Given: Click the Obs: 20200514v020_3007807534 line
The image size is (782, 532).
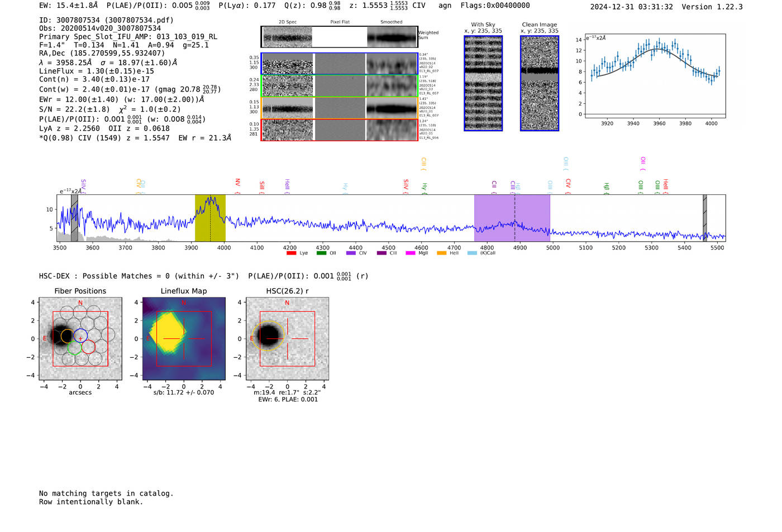Looking at the screenshot, I should (x=100, y=28).
